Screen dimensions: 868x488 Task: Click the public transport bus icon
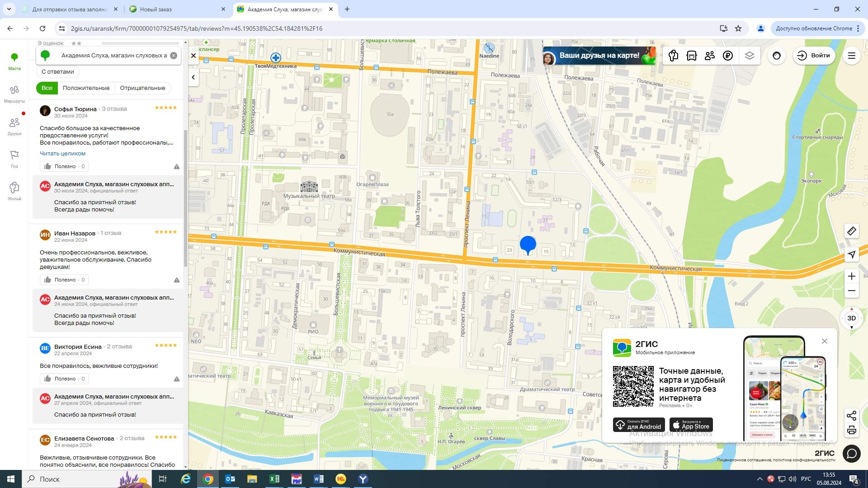(691, 56)
